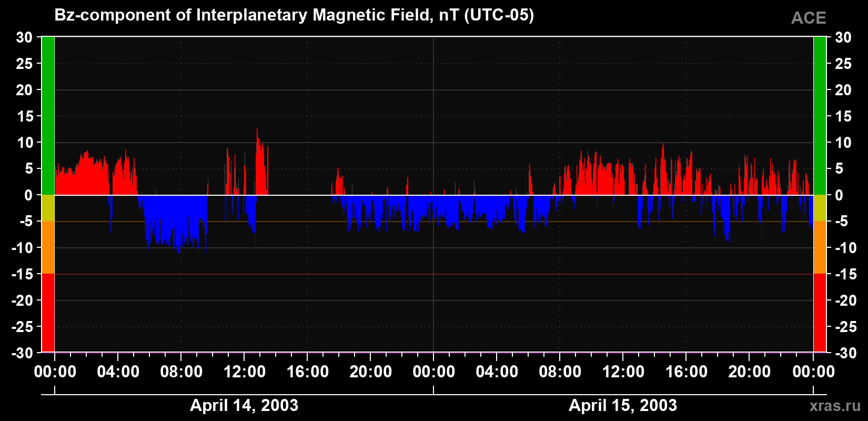Click the '-15' value on the left axis

click(x=22, y=274)
